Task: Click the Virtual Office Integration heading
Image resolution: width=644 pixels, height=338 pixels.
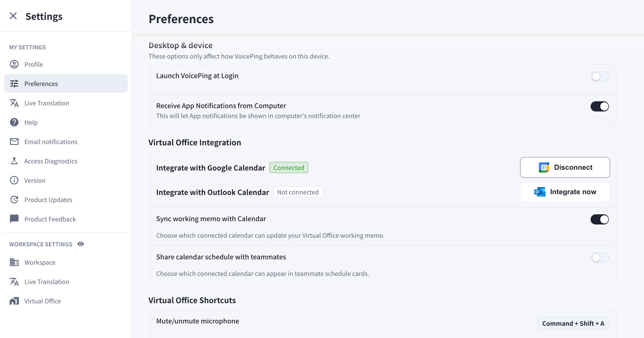Action: 195,143
